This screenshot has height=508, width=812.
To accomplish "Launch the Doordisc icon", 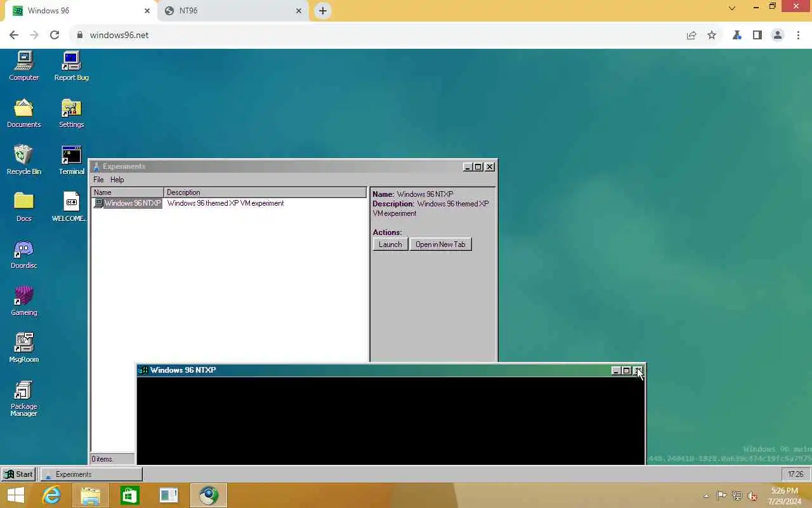I will [x=23, y=254].
